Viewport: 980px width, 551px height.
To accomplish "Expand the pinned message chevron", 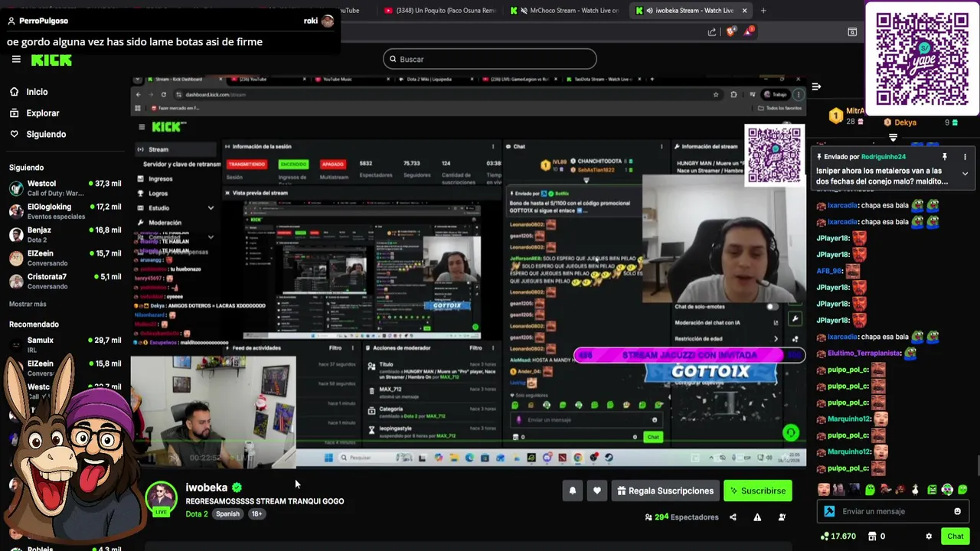I will pos(965,174).
